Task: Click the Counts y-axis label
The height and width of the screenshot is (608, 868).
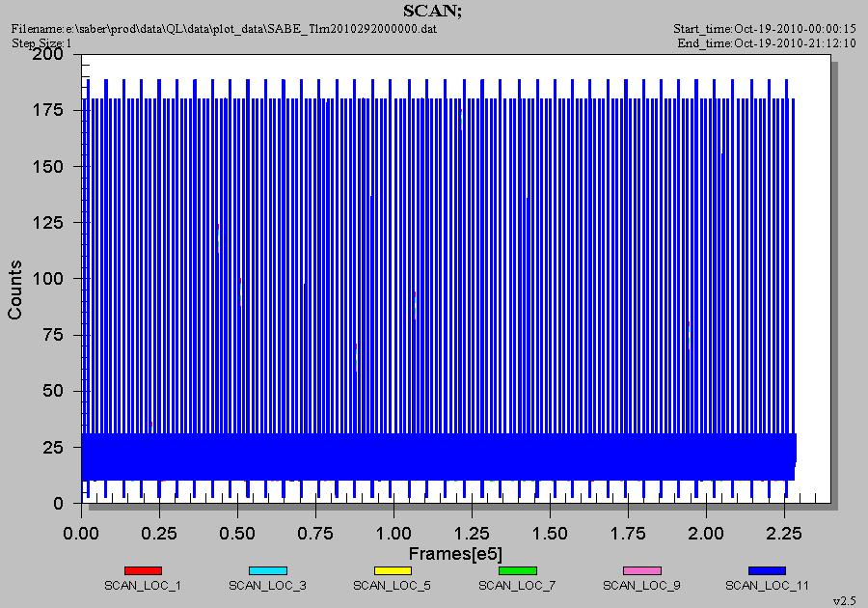Action: [x=14, y=290]
